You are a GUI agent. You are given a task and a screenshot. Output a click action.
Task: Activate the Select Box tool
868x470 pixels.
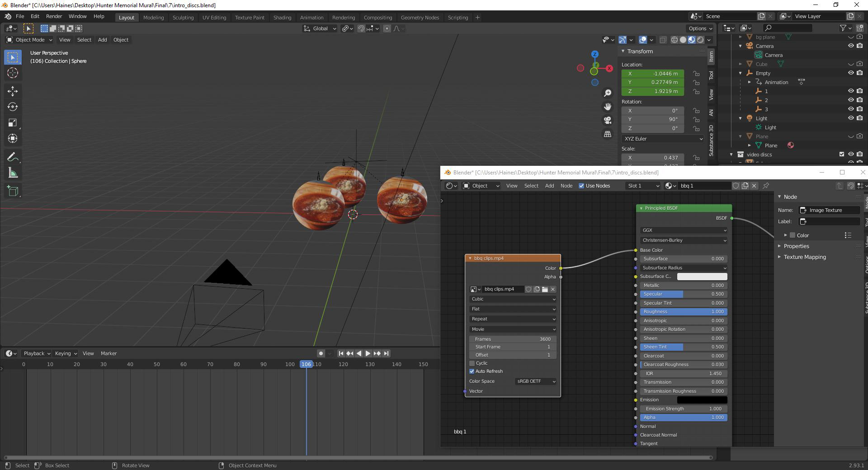[x=13, y=57]
